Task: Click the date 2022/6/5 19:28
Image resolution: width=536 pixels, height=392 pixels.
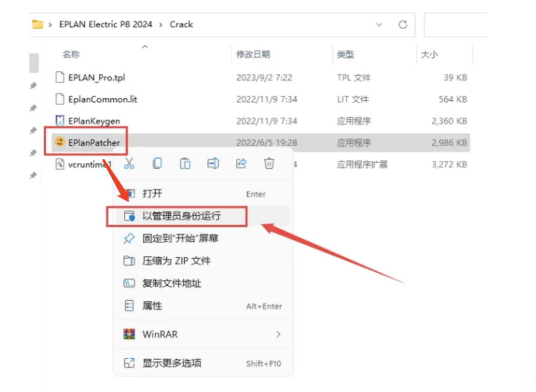Action: (267, 142)
